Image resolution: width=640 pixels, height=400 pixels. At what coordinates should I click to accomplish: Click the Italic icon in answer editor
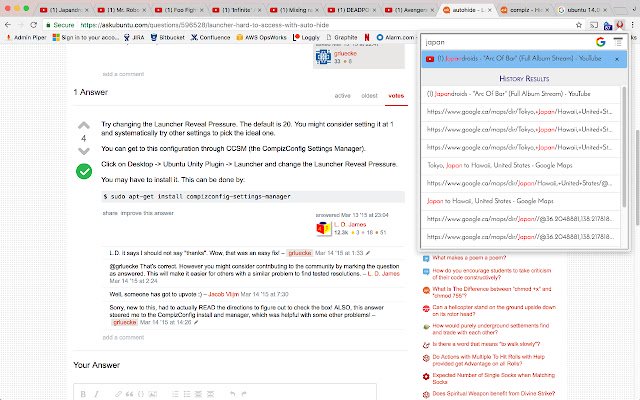click(x=96, y=394)
